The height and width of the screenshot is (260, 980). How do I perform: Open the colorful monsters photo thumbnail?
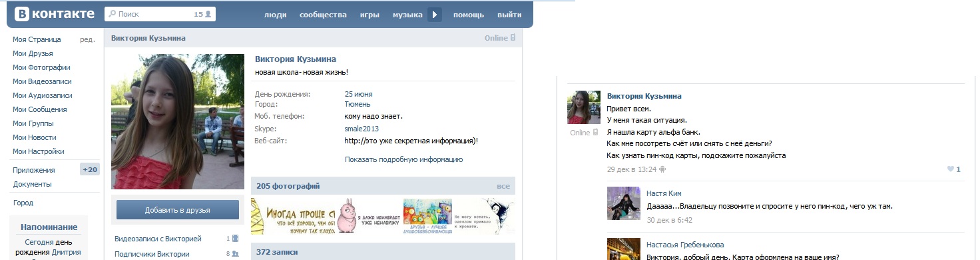click(x=427, y=215)
